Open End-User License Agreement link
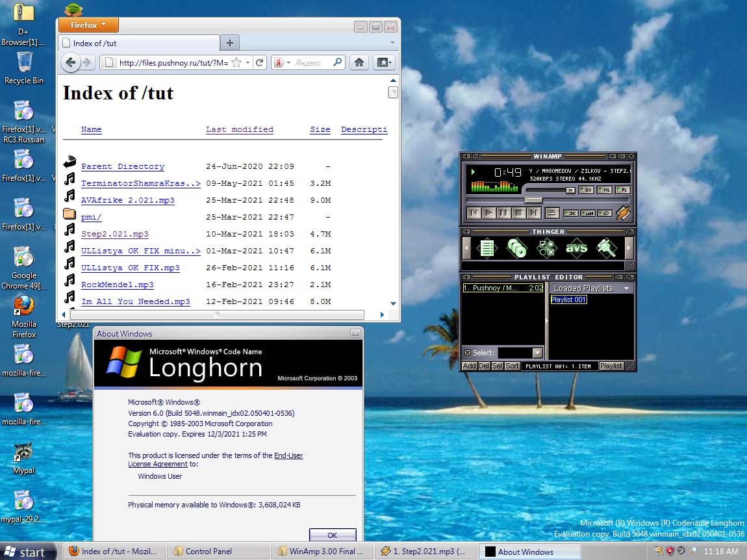The width and height of the screenshot is (747, 560). click(216, 459)
